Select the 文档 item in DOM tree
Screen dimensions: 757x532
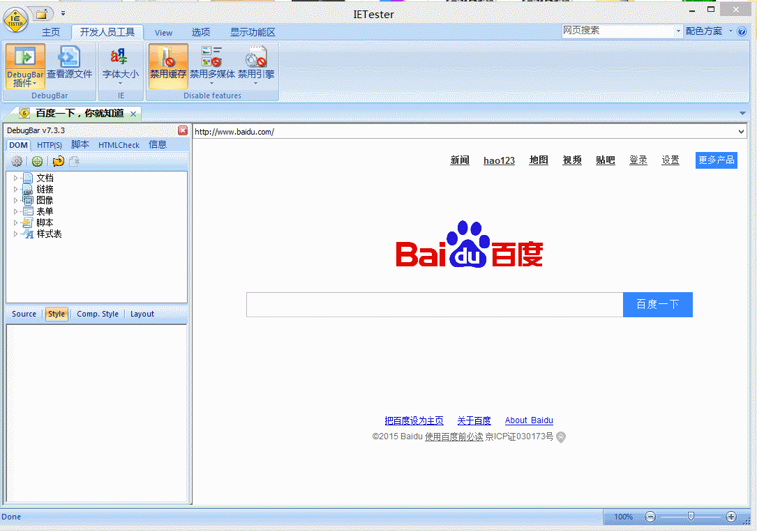pos(45,178)
